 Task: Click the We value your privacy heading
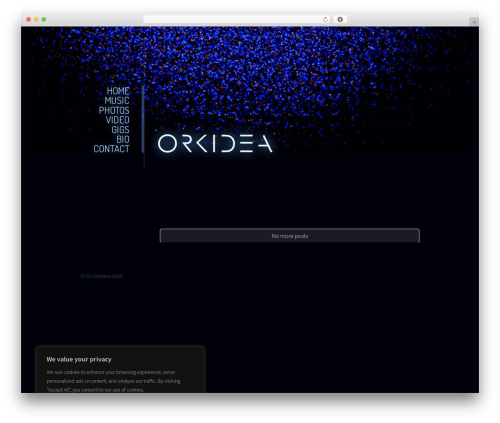tap(79, 359)
